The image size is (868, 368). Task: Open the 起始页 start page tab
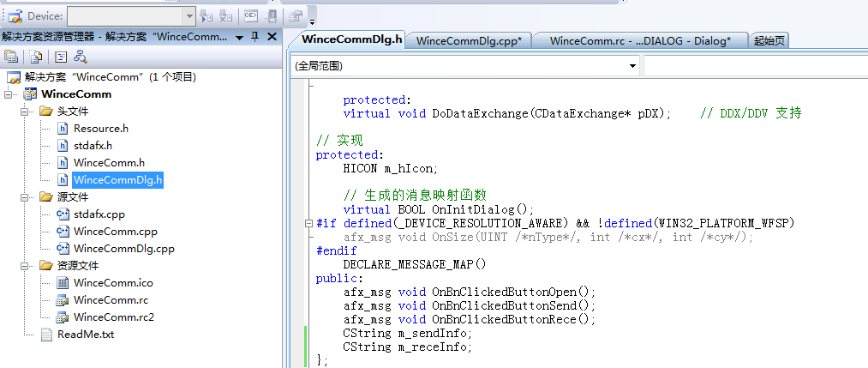769,40
